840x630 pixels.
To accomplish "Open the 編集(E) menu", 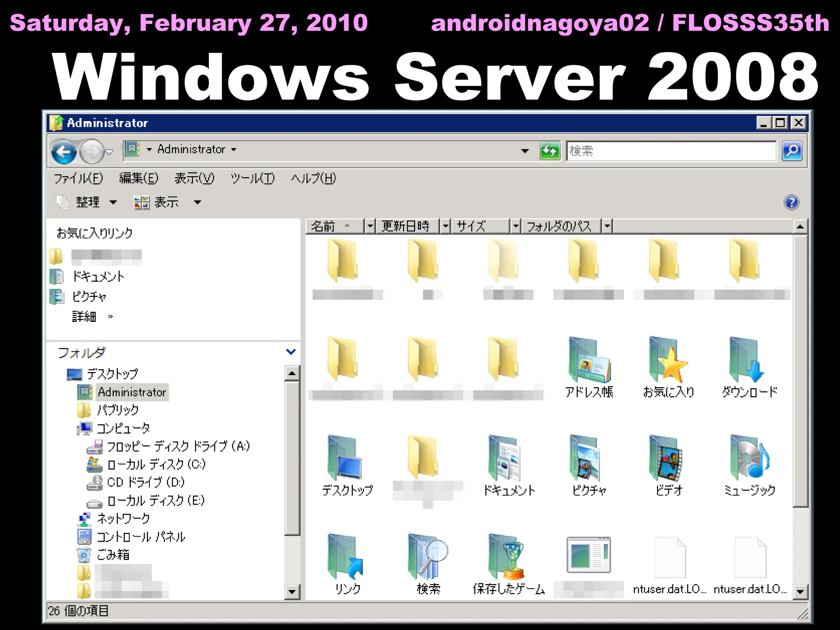I will (139, 178).
